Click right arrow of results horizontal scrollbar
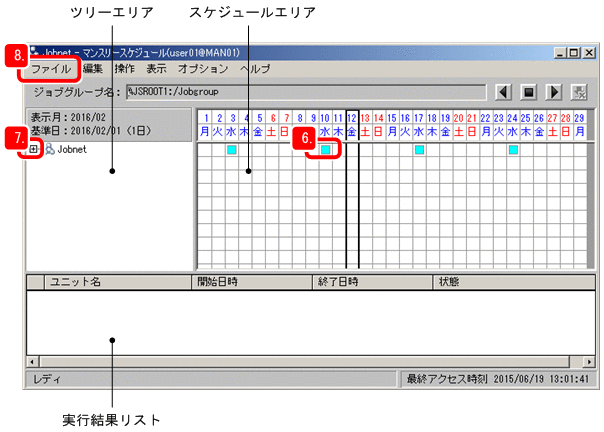The width and height of the screenshot is (604, 432). 589,361
